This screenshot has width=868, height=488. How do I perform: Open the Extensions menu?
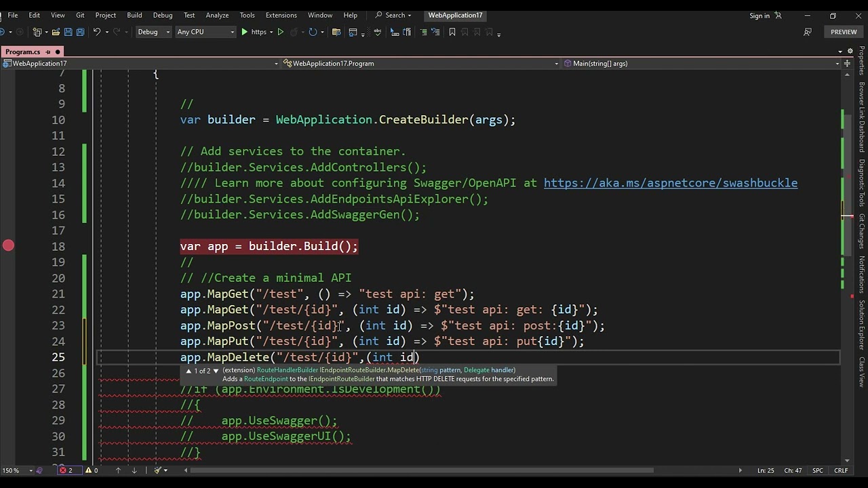[x=281, y=15]
